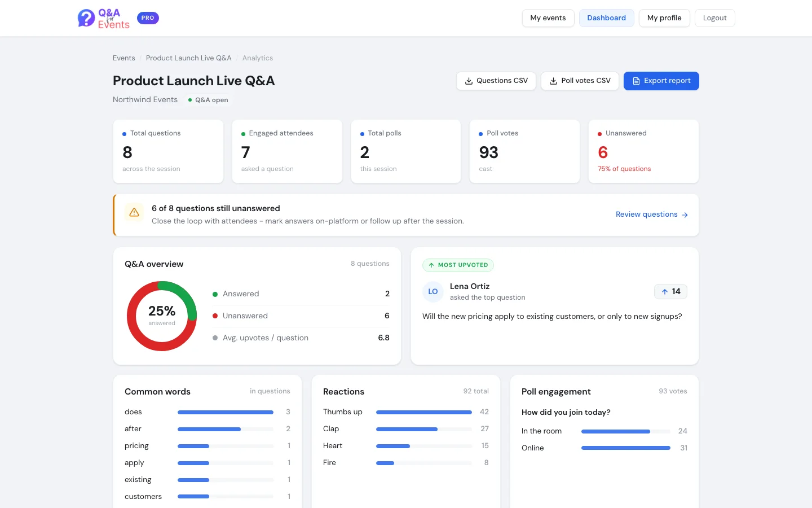This screenshot has height=508, width=812.
Task: Click Lena Ortiz's top question text
Action: (x=552, y=317)
